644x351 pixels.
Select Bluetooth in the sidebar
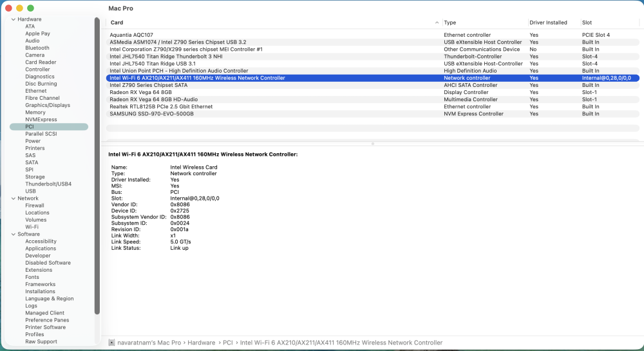pyautogui.click(x=37, y=48)
